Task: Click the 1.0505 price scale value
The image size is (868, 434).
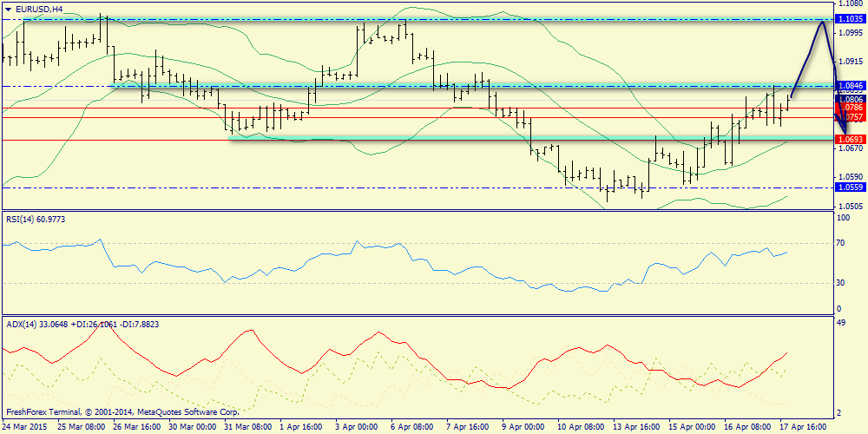Action: (x=852, y=206)
